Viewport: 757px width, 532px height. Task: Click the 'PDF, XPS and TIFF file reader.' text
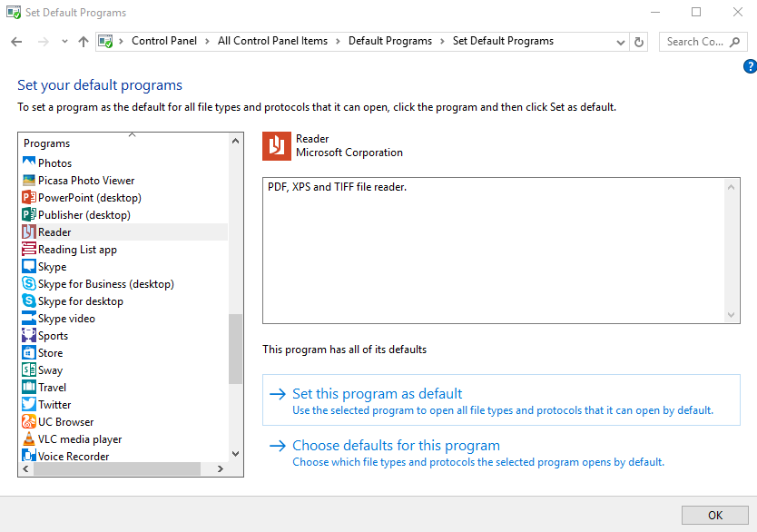pos(337,187)
